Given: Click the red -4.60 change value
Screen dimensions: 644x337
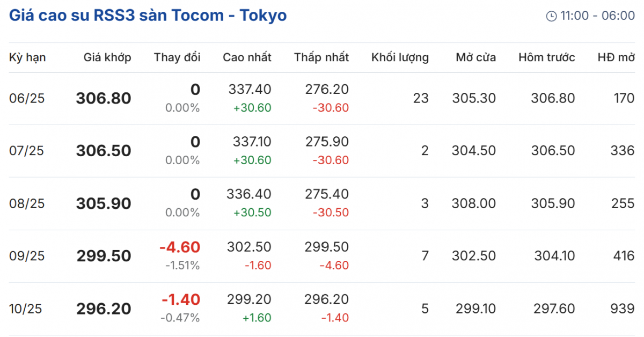Looking at the screenshot, I should pos(179,247).
